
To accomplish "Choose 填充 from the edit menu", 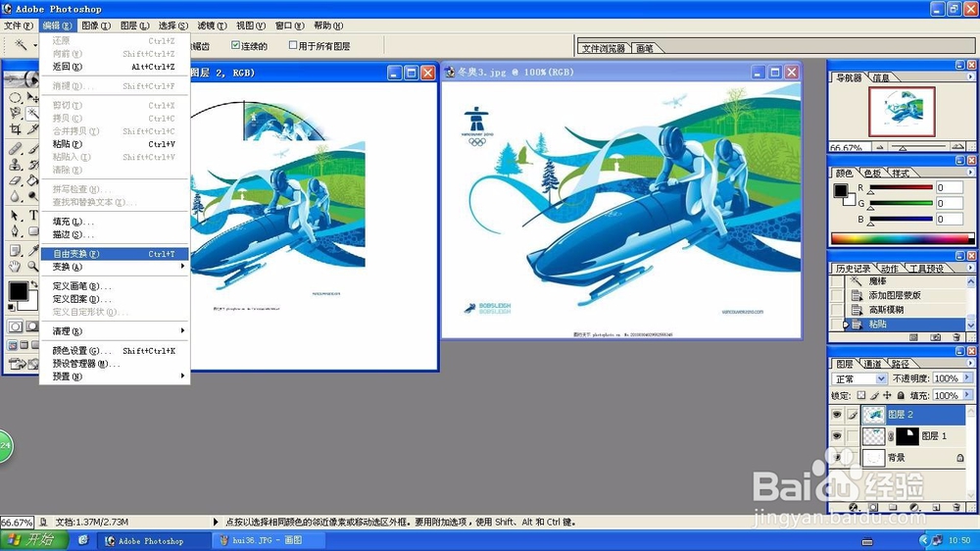I will (x=115, y=222).
